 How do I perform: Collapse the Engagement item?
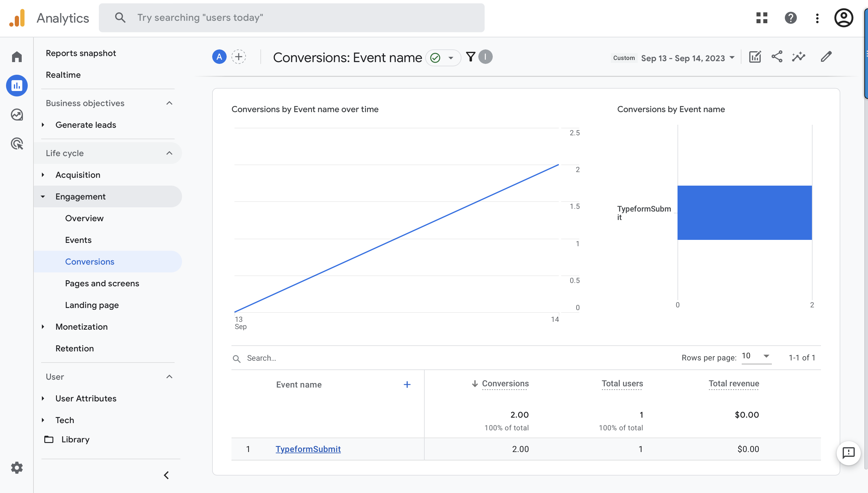(43, 196)
